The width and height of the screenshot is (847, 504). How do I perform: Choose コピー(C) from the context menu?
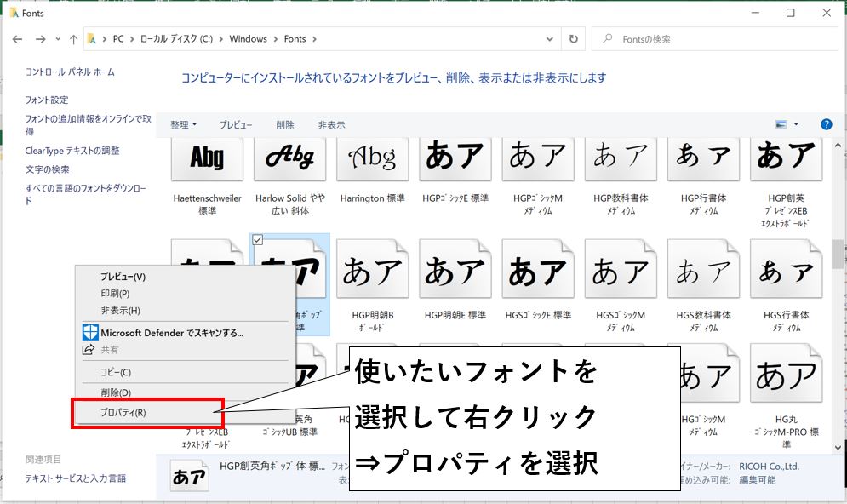pyautogui.click(x=116, y=372)
